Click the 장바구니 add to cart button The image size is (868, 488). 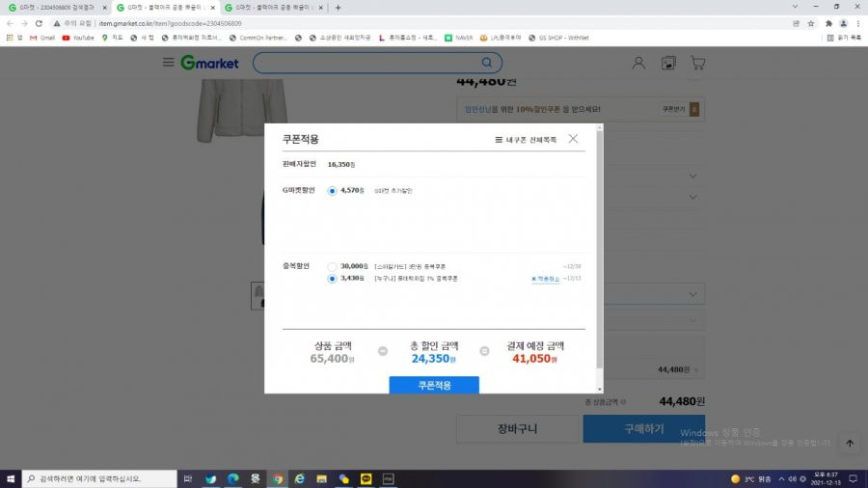[518, 429]
